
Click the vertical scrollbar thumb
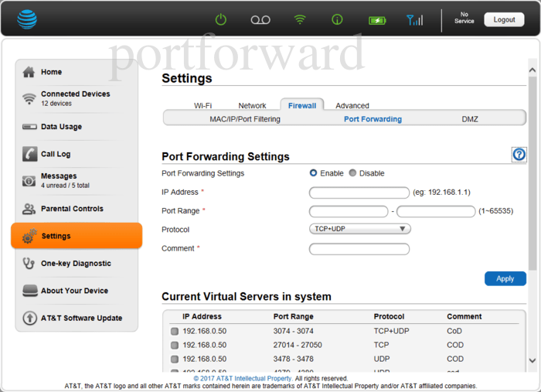tap(532, 173)
